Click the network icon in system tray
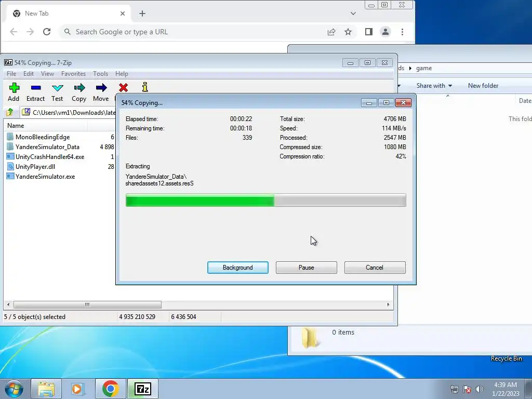Screen dimensions: 532x399 point(454,389)
